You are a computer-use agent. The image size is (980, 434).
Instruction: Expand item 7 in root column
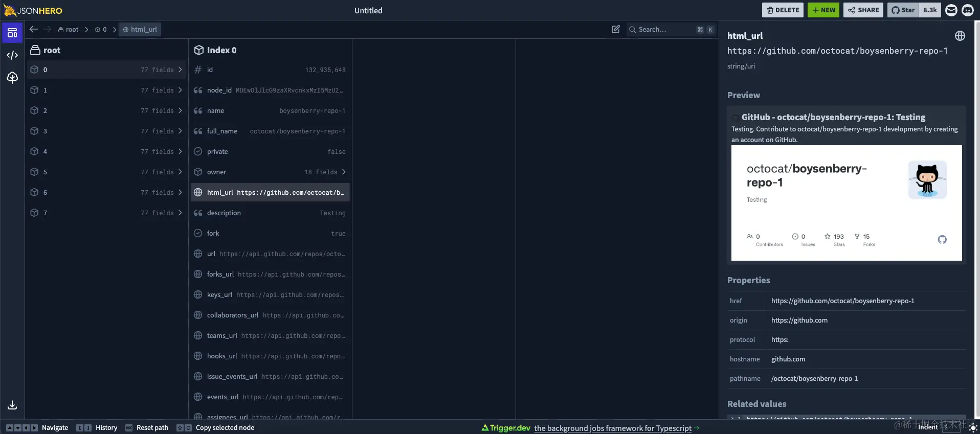click(107, 213)
